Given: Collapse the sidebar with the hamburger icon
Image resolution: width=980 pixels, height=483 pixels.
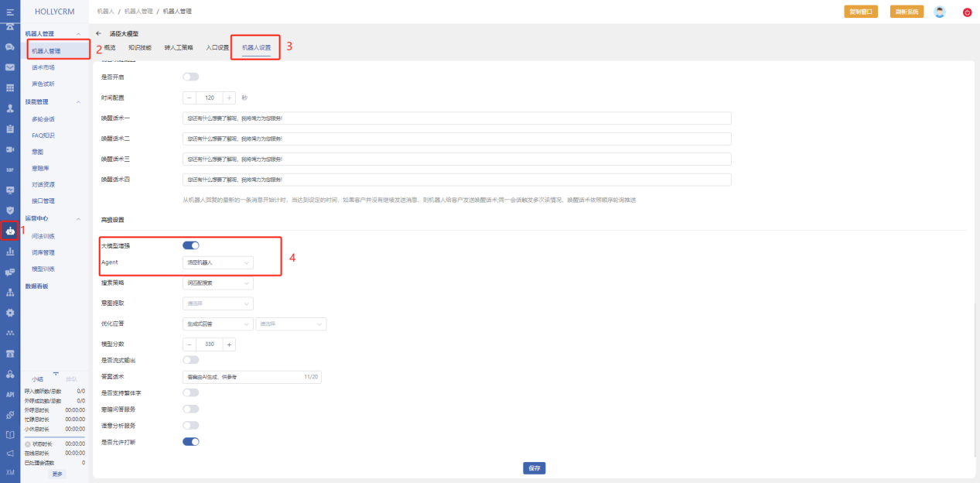Looking at the screenshot, I should pyautogui.click(x=10, y=12).
